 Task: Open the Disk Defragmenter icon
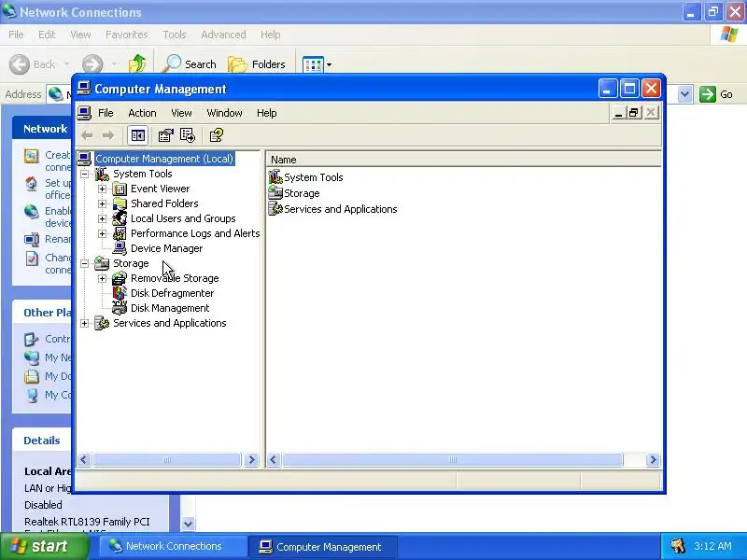click(x=120, y=293)
